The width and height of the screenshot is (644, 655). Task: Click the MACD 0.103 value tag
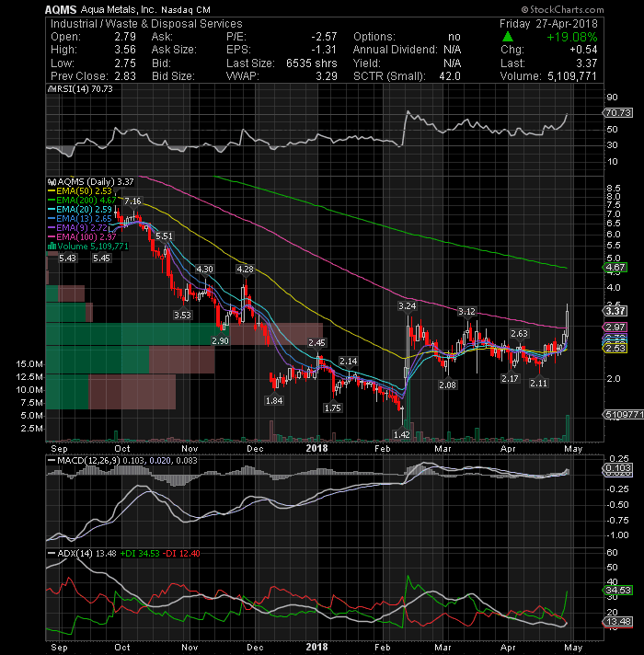click(617, 468)
